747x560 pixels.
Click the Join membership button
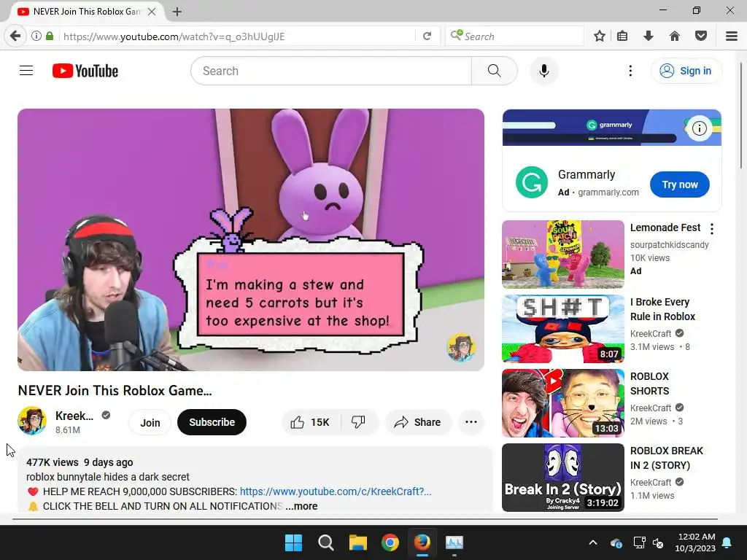click(x=150, y=422)
